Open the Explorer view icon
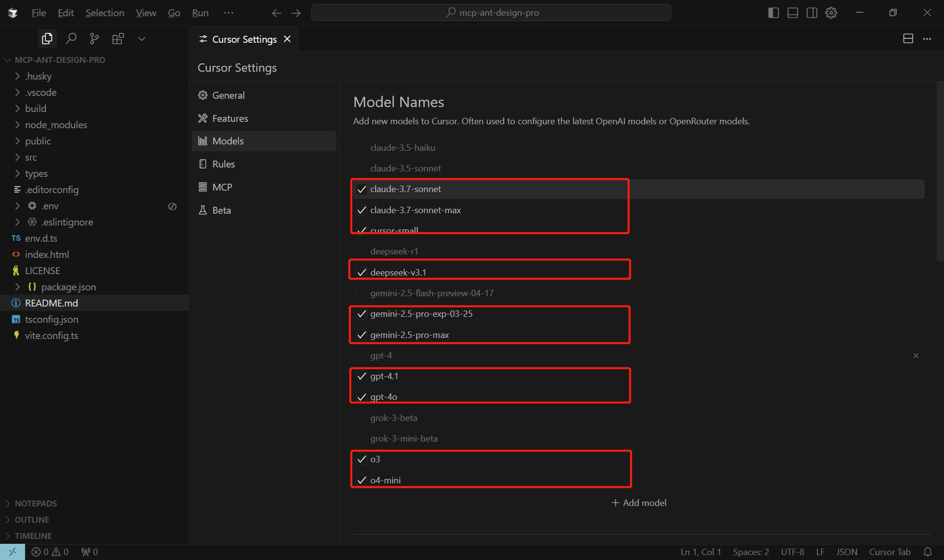Screen dimensions: 944x560 point(47,39)
